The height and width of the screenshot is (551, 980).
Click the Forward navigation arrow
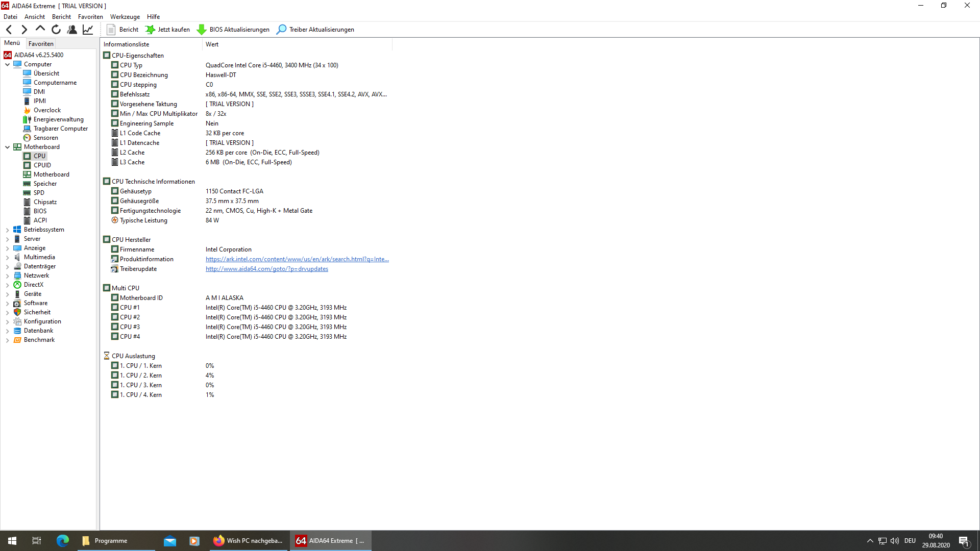[x=24, y=30]
